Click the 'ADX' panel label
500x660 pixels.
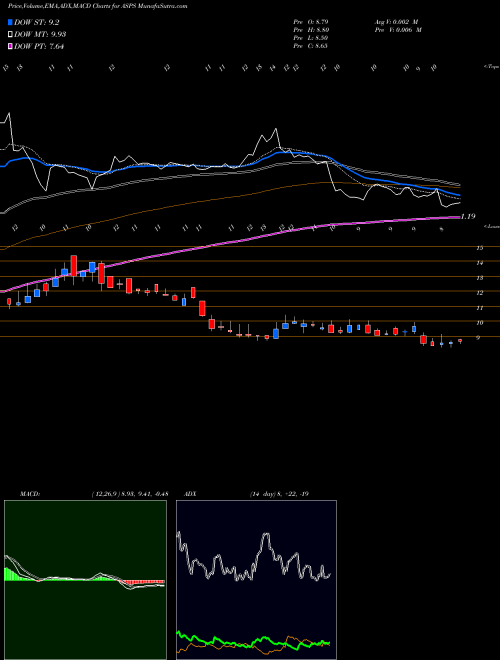190,494
